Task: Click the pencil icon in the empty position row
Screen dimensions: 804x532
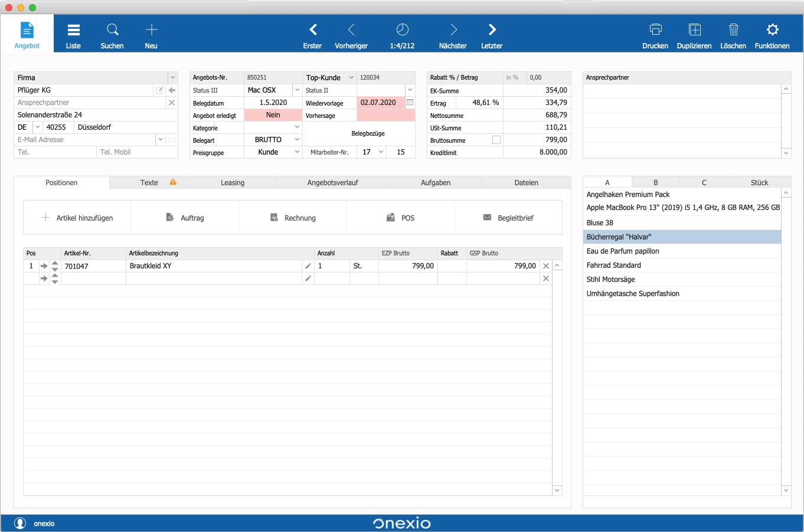Action: pyautogui.click(x=308, y=278)
